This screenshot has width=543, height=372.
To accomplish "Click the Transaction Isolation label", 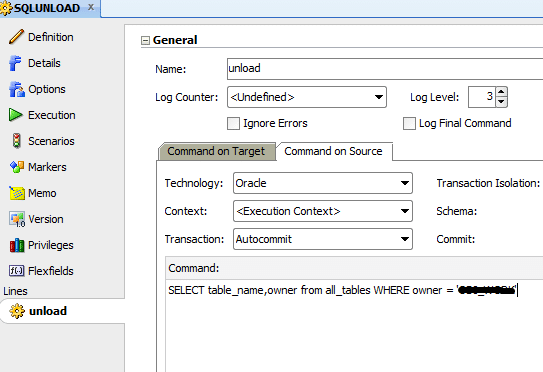I will pyautogui.click(x=488, y=183).
